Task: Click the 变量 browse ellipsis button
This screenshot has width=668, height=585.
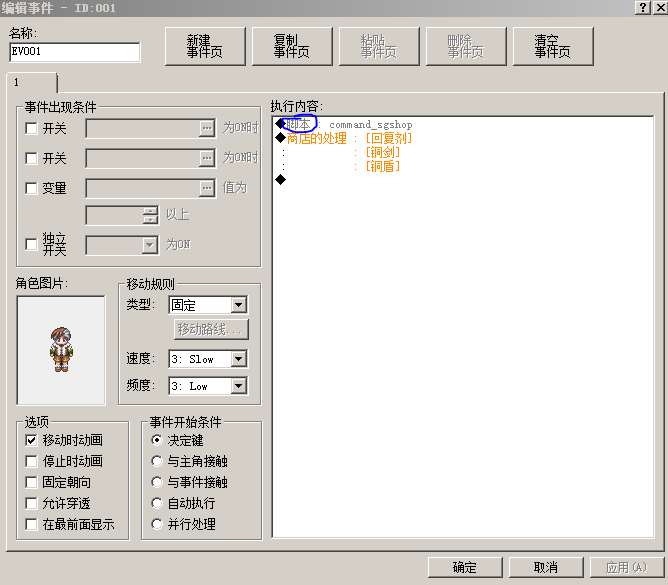Action: click(207, 188)
